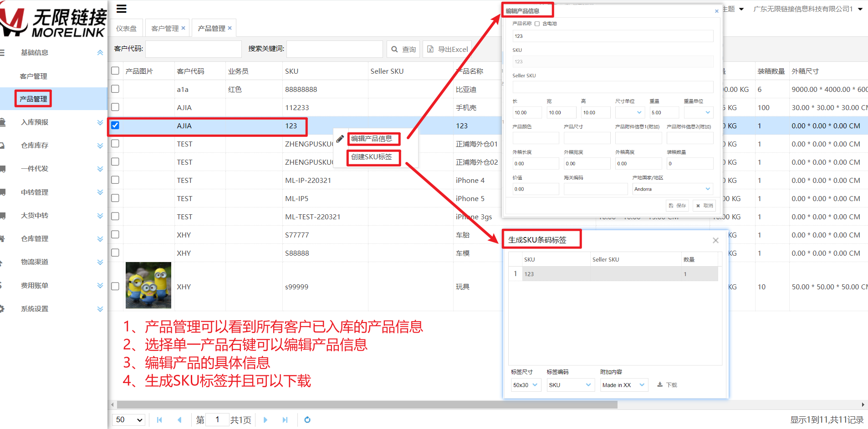The image size is (868, 429).
Task: Check the row with SKU ML-IP5
Action: click(115, 198)
